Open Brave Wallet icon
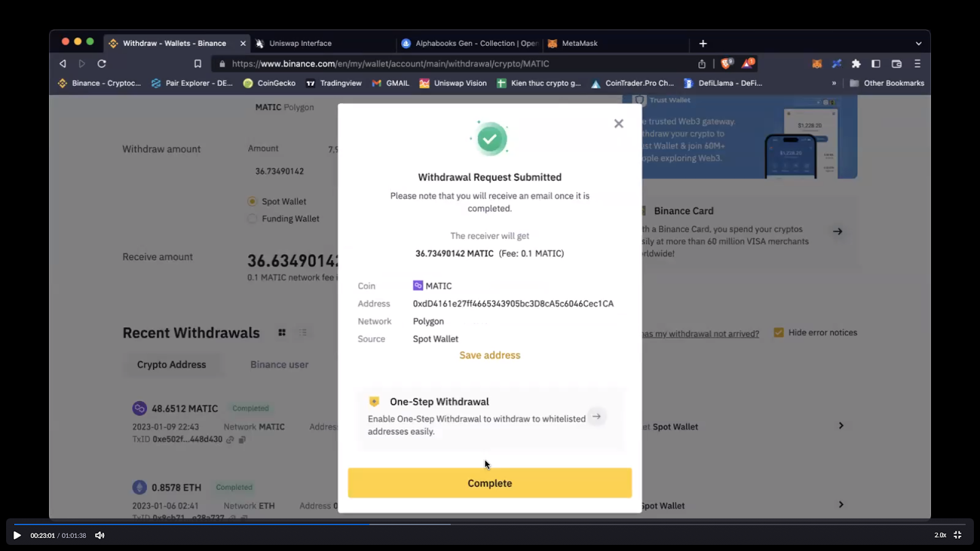Image resolution: width=980 pixels, height=551 pixels. click(x=897, y=64)
